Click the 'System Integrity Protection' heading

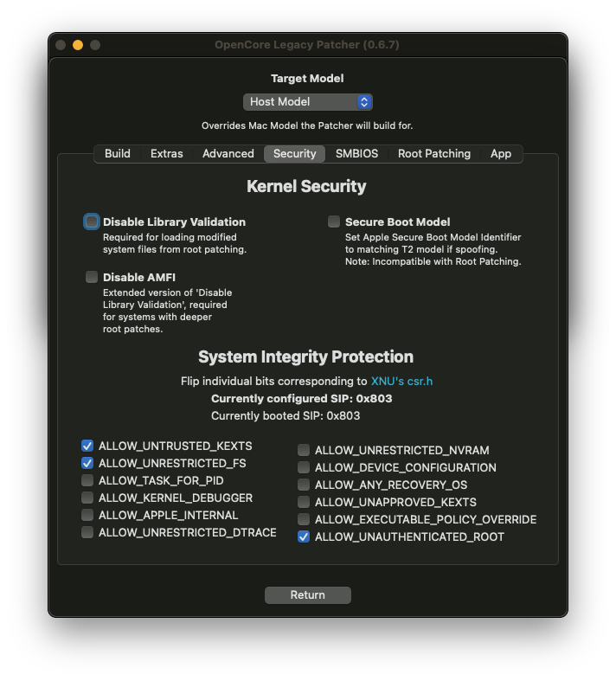[x=306, y=357]
